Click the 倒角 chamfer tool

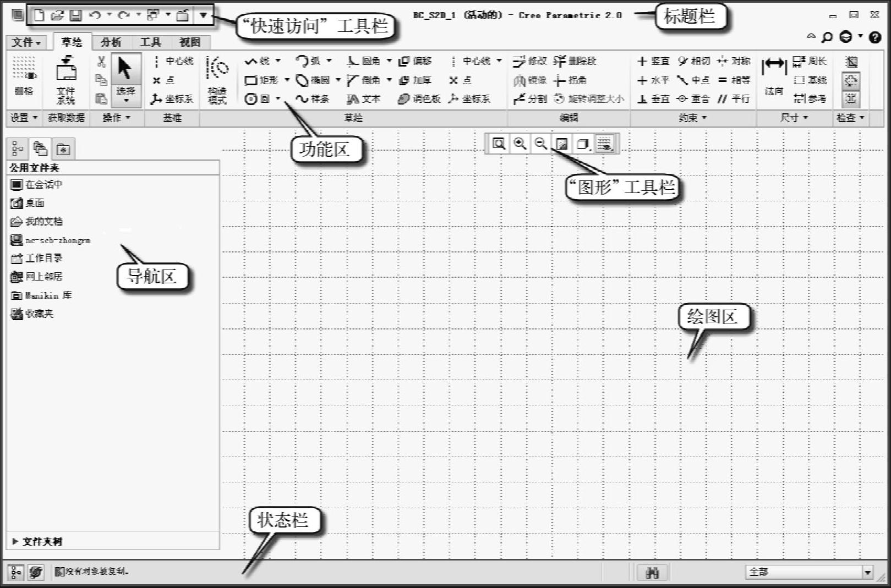point(364,80)
